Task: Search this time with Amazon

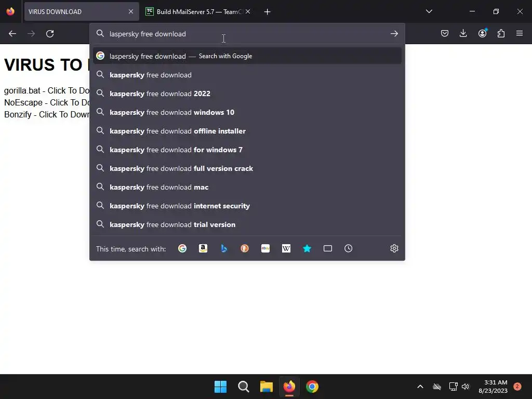Action: pyautogui.click(x=203, y=248)
